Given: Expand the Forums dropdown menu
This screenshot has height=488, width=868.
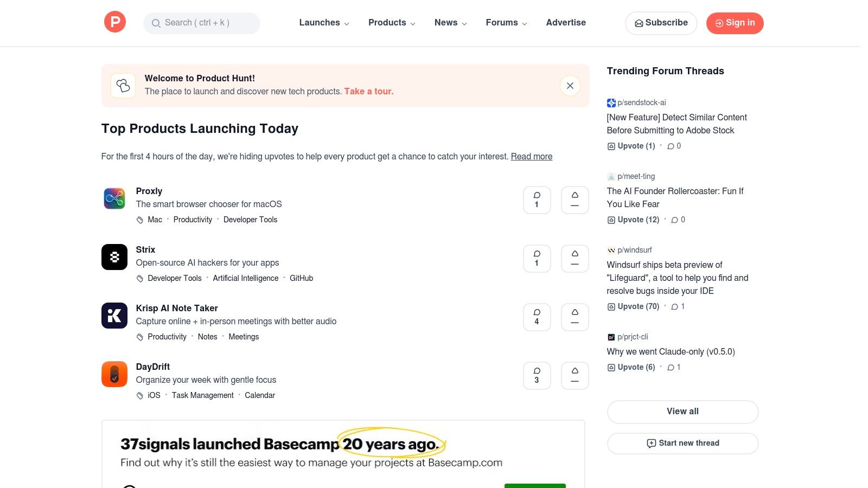Looking at the screenshot, I should pyautogui.click(x=506, y=23).
